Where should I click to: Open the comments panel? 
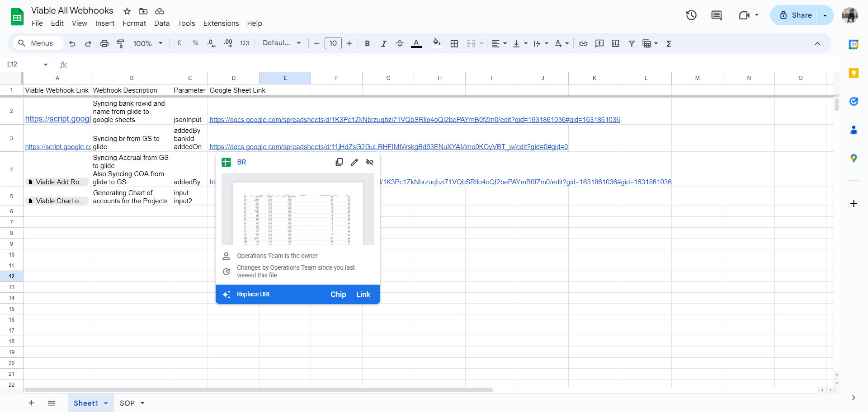[x=717, y=15]
